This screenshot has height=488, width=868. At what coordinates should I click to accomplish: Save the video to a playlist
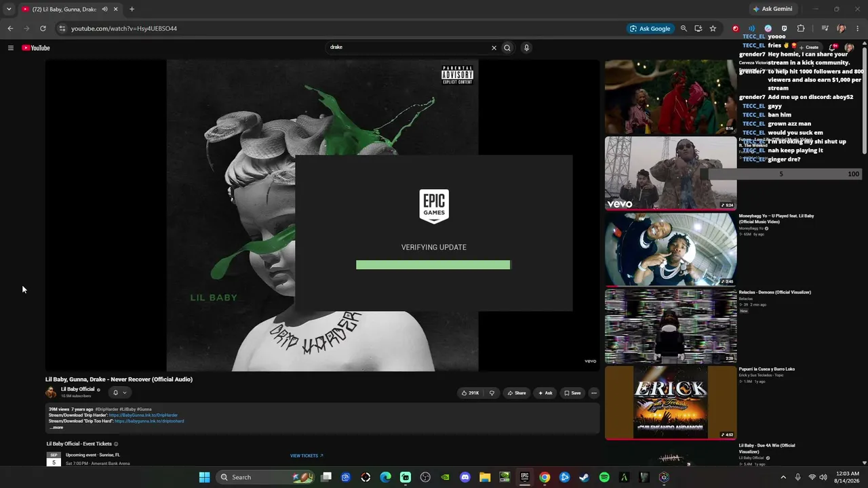pos(572,393)
